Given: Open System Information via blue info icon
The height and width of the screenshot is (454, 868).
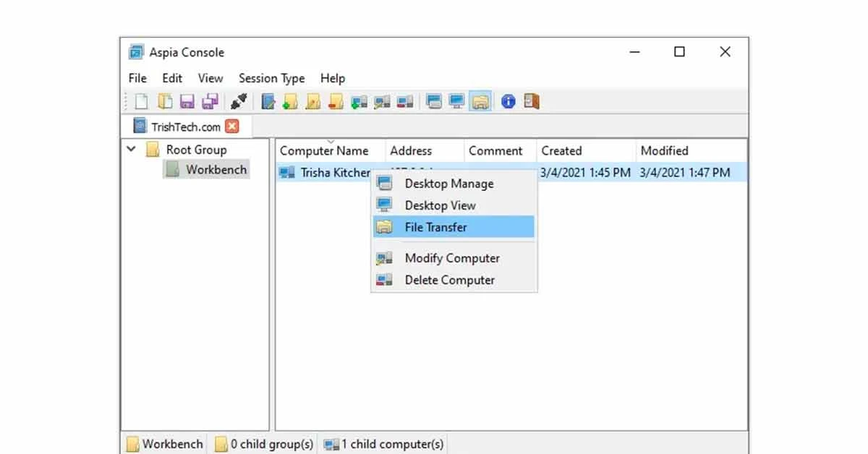Looking at the screenshot, I should pyautogui.click(x=508, y=101).
